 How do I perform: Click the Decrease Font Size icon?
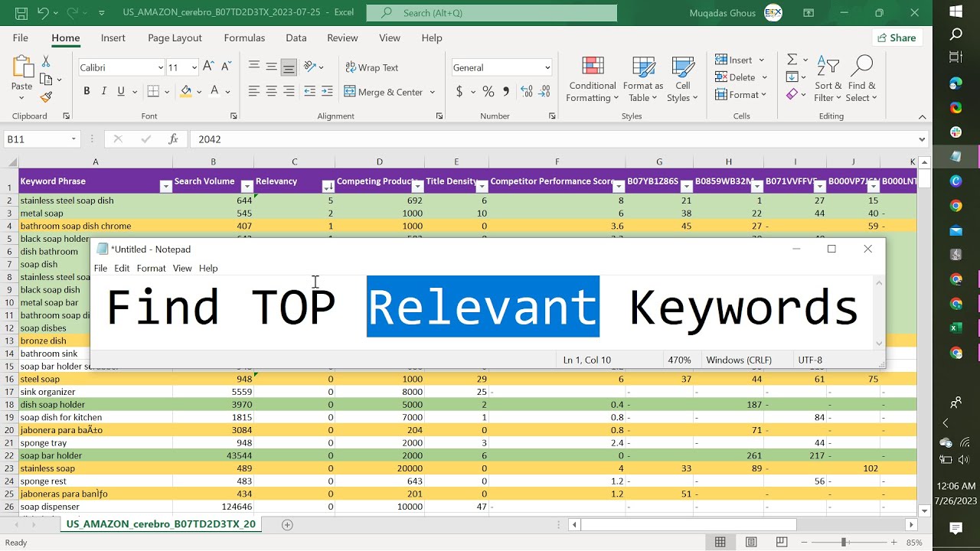tap(226, 67)
